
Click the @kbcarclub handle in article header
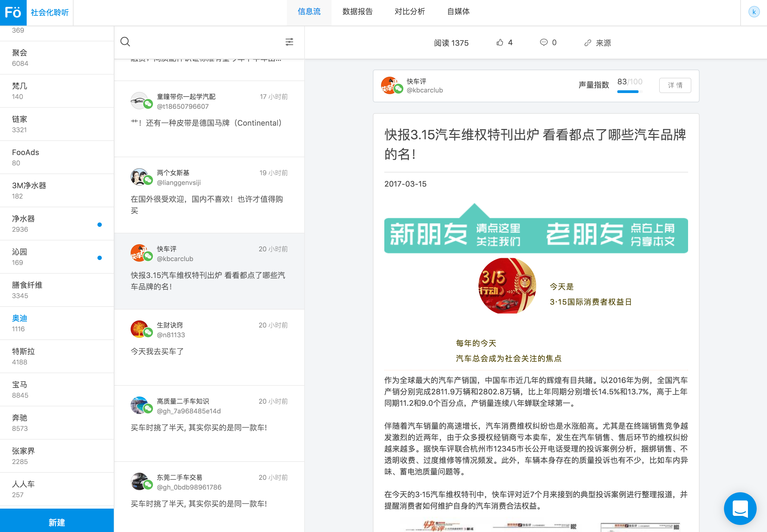pos(425,90)
